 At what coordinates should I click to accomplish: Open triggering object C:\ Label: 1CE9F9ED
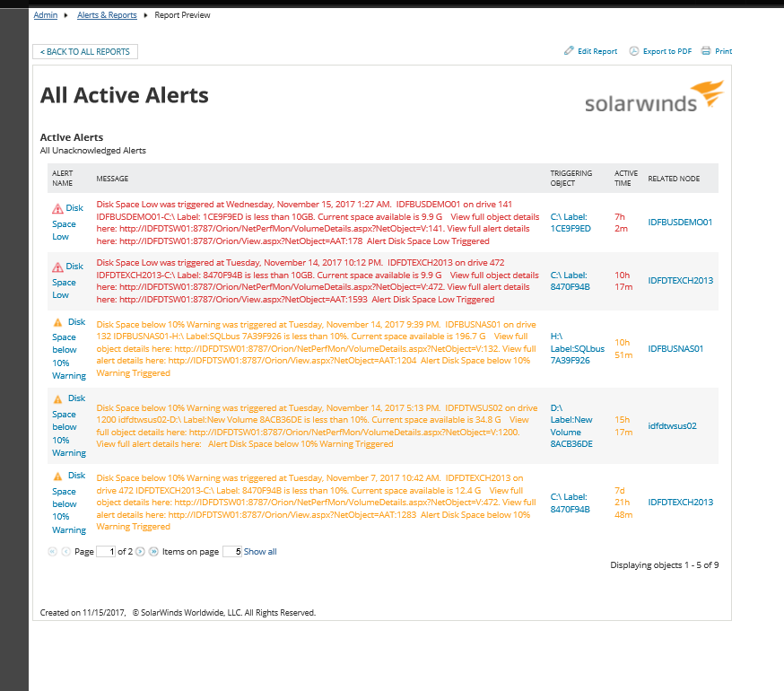pos(571,223)
